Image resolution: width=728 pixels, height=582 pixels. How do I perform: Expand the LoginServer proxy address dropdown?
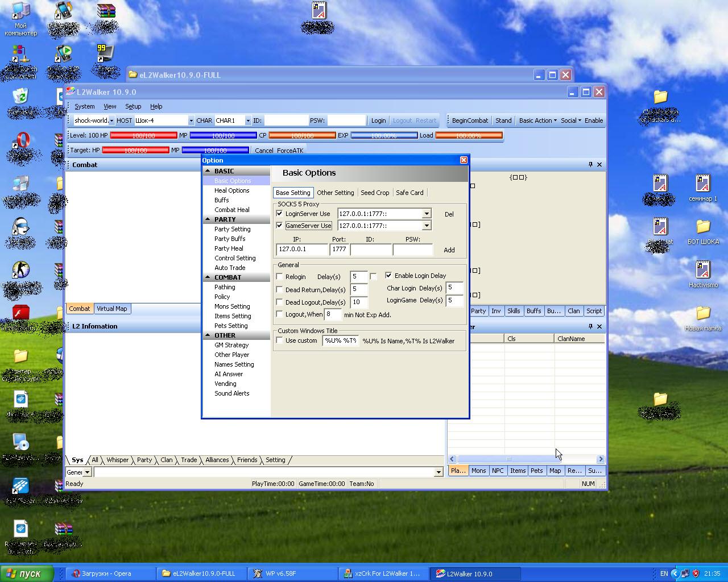click(426, 214)
